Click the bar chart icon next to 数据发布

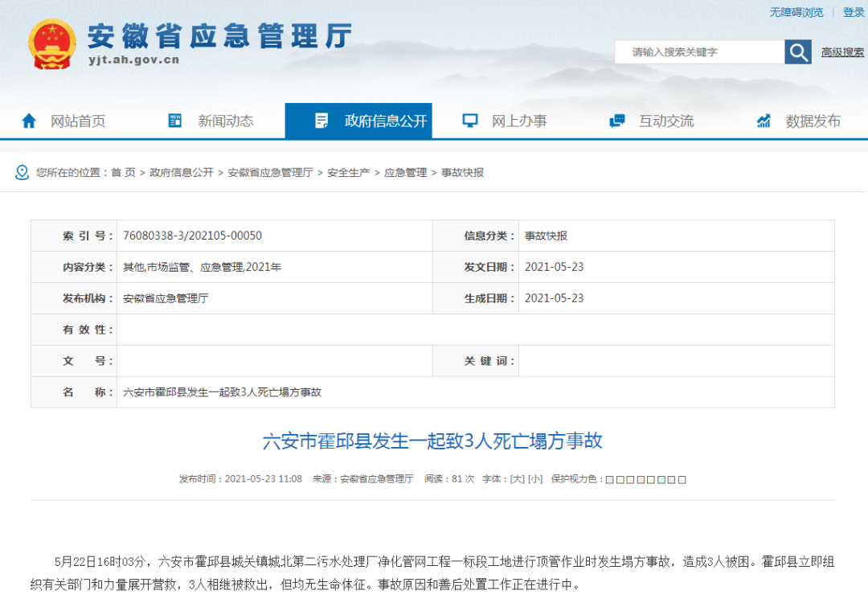764,121
